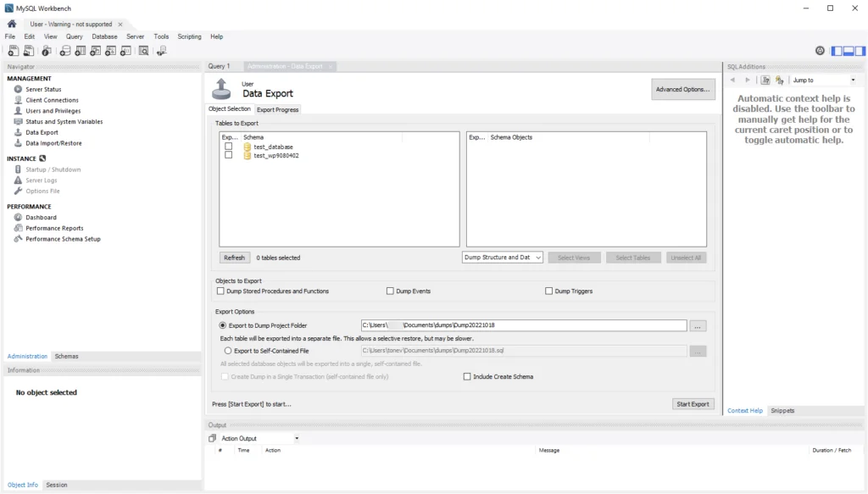Viewport: 868px width, 494px height.
Task: Create a new table icon
Action: [x=80, y=51]
